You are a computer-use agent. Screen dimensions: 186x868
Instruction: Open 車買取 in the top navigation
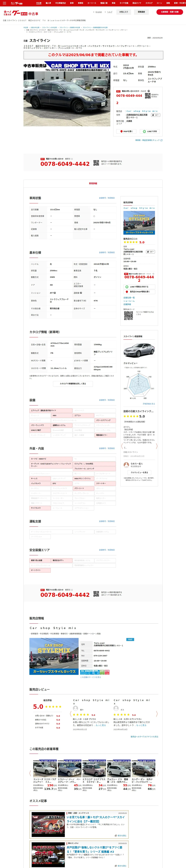(81, 3)
